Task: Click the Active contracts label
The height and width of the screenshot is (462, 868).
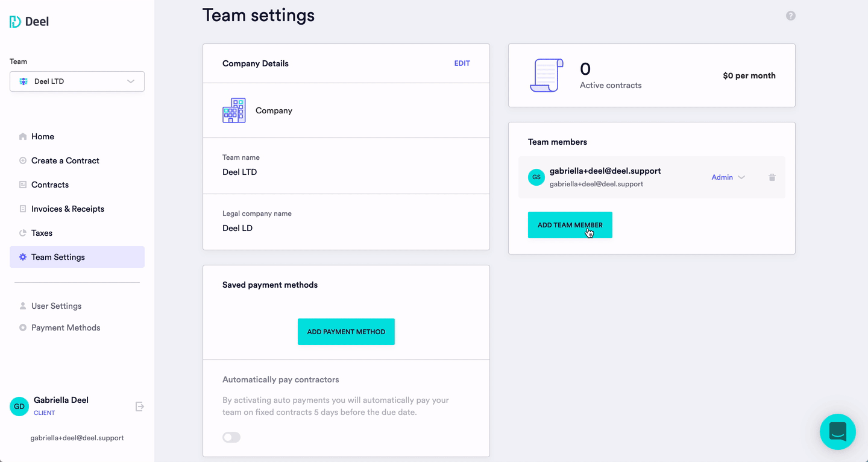Action: 611,86
